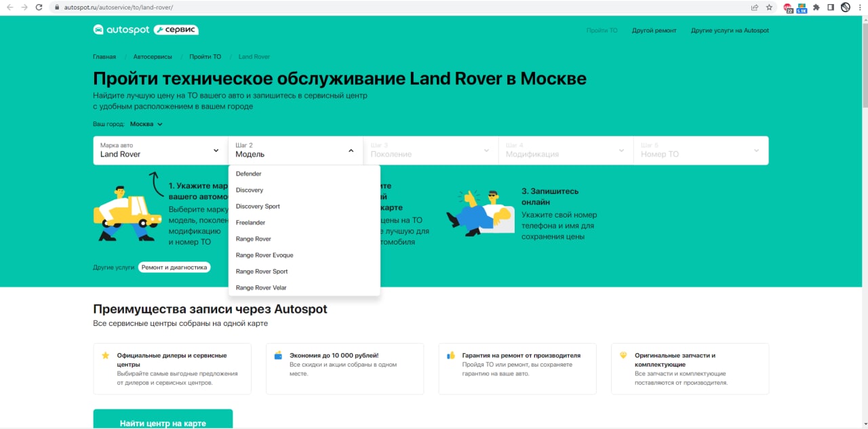Open the Марка авто Land Rover dropdown
Screen dimensions: 868x429
click(160, 150)
